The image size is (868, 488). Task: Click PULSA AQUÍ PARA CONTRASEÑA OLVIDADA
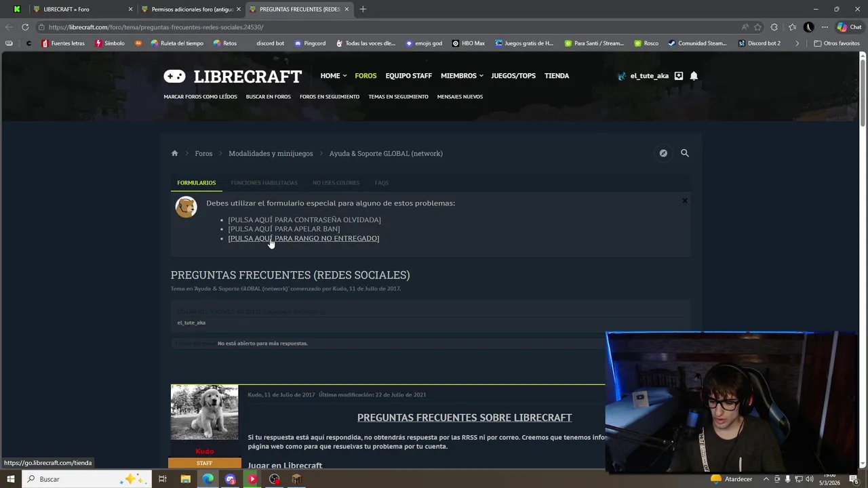pos(304,220)
